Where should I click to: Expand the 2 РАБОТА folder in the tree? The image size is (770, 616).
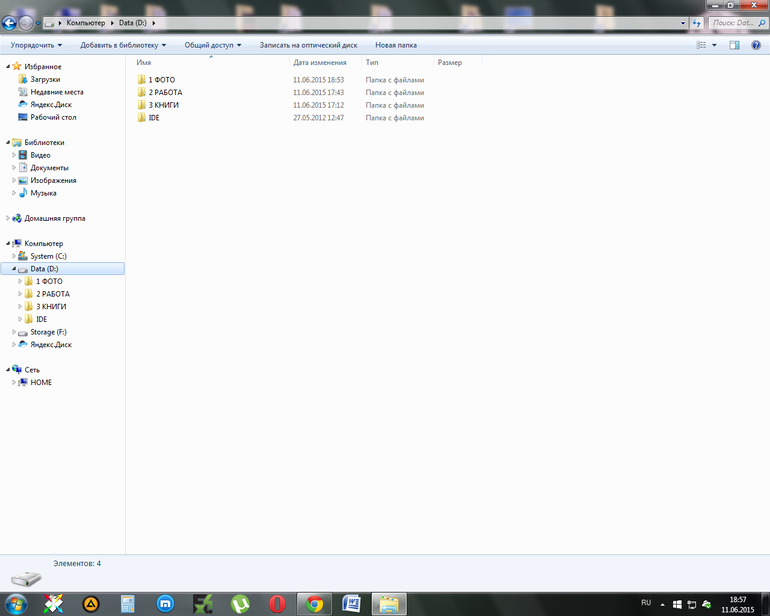pos(20,294)
